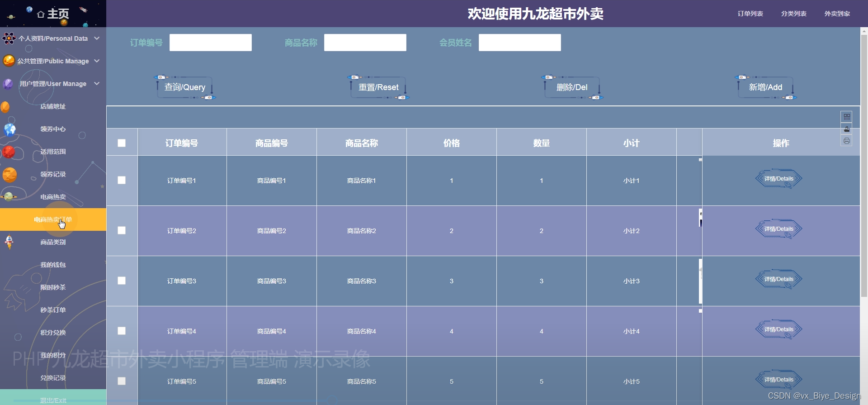
Task: Click the 删除/Del button
Action: click(x=572, y=87)
